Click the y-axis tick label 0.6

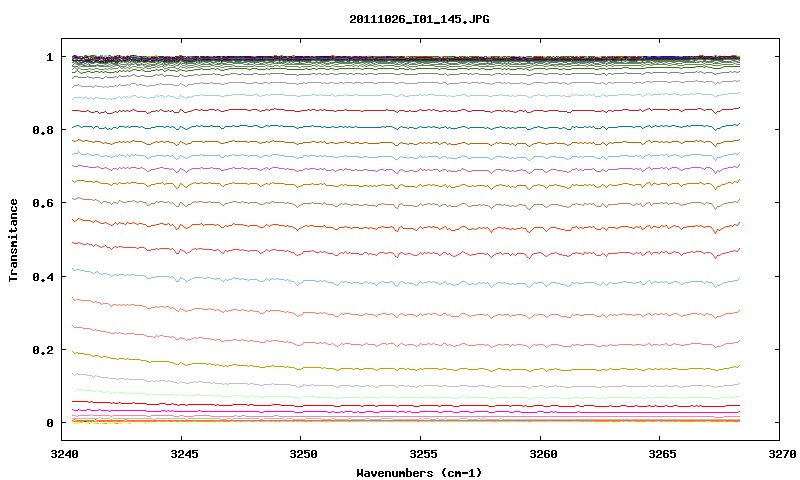pyautogui.click(x=43, y=203)
